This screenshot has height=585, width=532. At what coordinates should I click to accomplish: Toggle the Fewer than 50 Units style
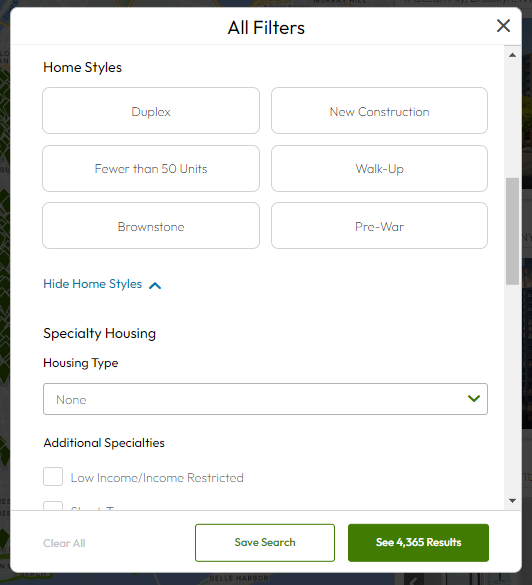coord(151,169)
